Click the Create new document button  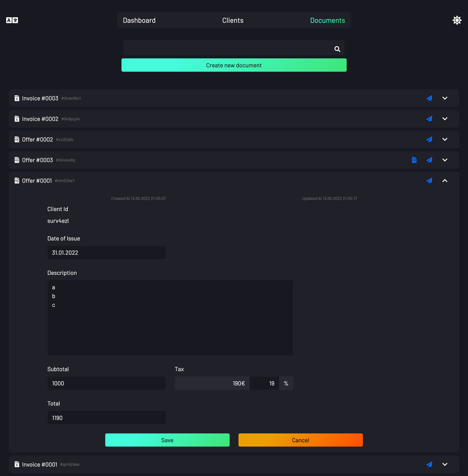pos(234,65)
